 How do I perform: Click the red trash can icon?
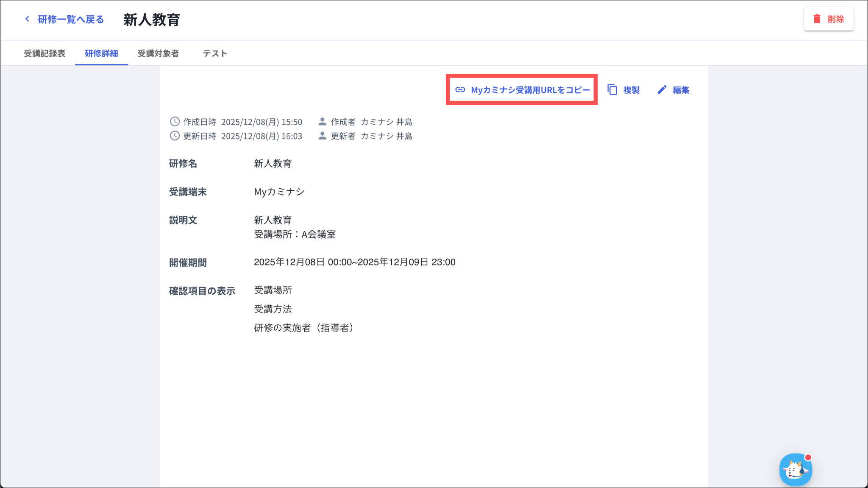point(817,19)
